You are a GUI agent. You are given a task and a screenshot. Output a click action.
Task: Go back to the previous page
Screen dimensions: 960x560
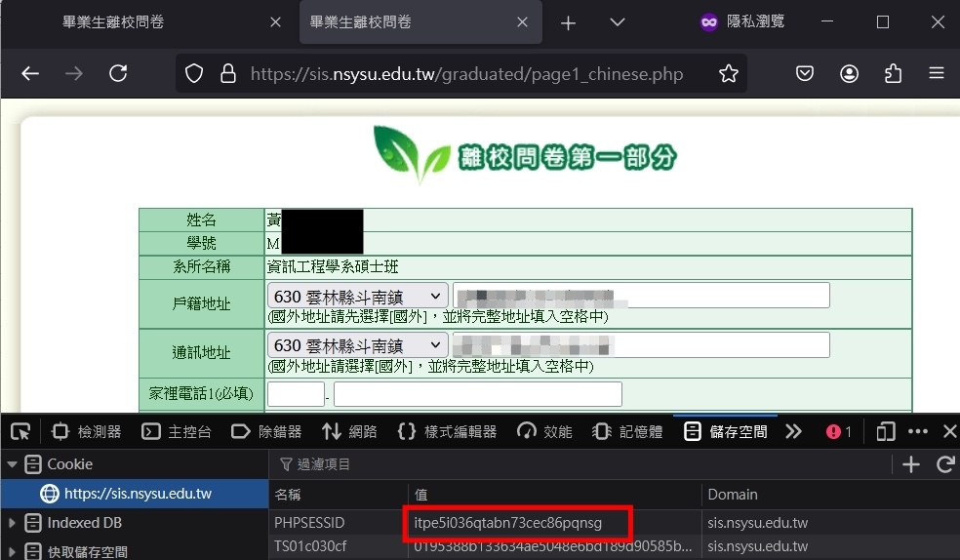[x=30, y=74]
